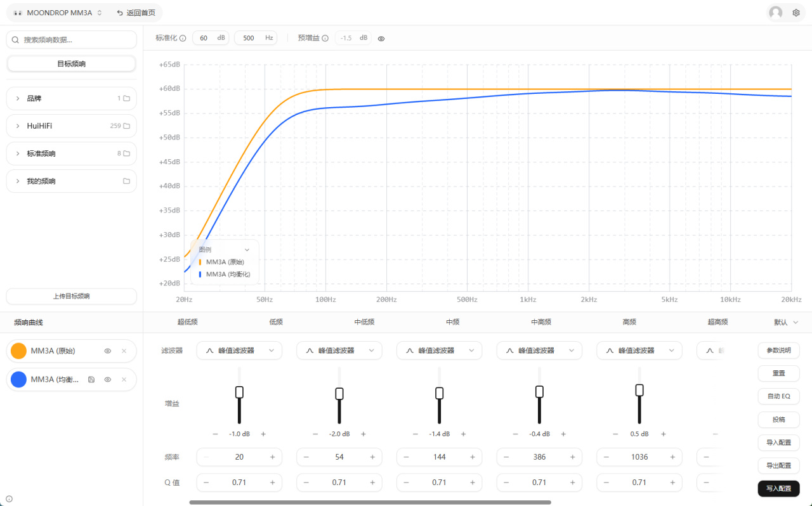Decrease frequency value 1036
812x506 pixels.
pyautogui.click(x=606, y=457)
